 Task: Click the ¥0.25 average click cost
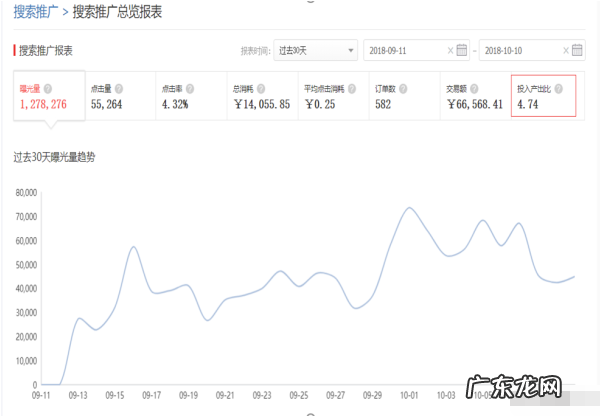320,104
